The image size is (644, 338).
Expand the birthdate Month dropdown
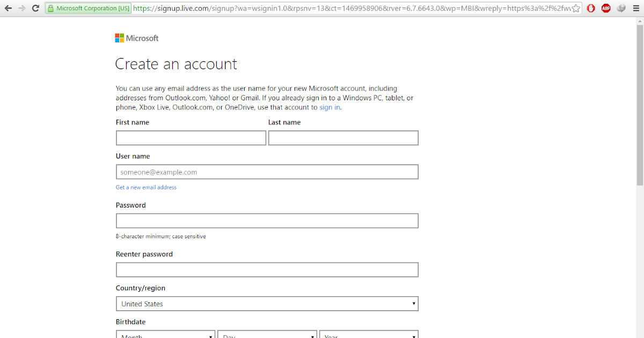coord(165,334)
